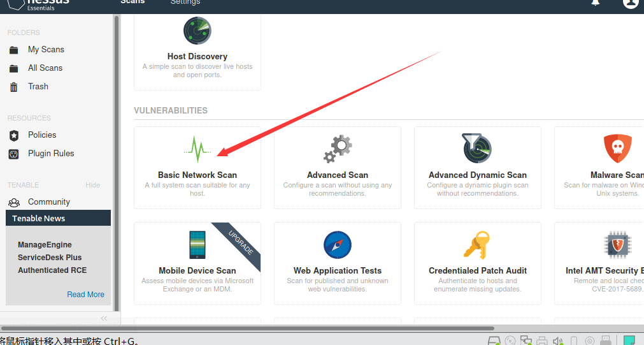Viewport: 644px width, 345px height.
Task: Open the user account avatar icon
Action: click(x=631, y=3)
